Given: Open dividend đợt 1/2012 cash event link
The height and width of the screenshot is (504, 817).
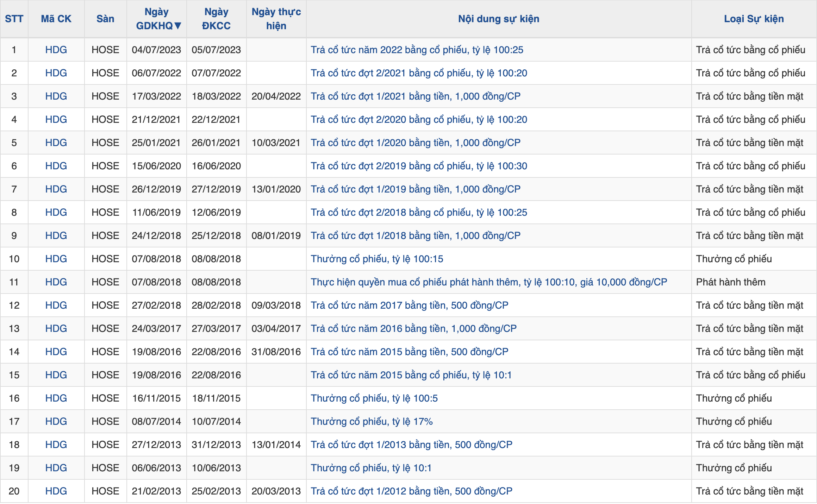Looking at the screenshot, I should pos(411,491).
